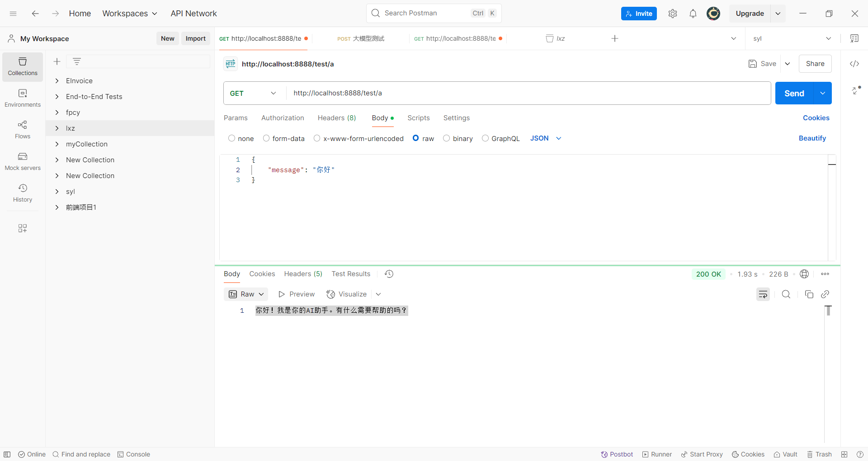Open the settings gear icon
Screen dimensions: 868x461
673,14
